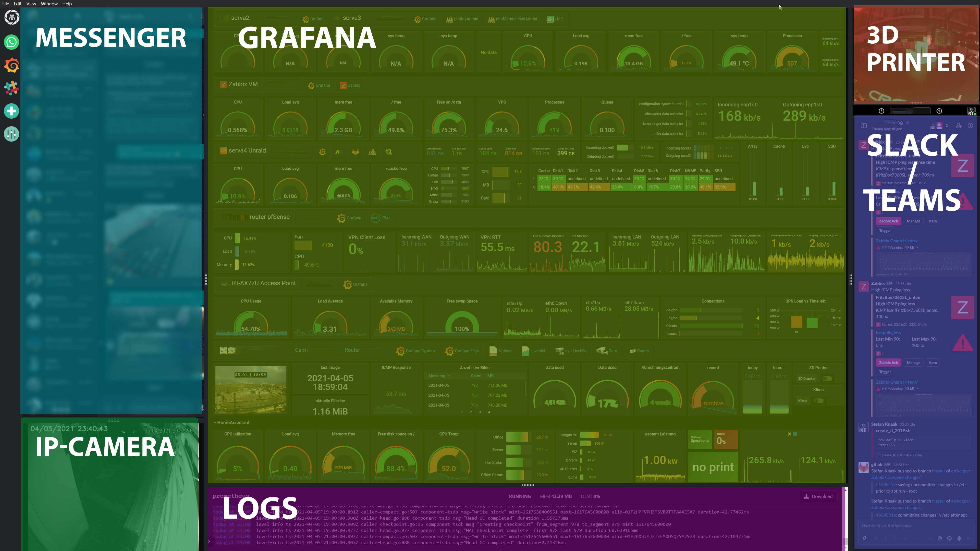This screenshot has height=551, width=980.
Task: Expand the Warning (49 kB) attachment dropdown
Action: coord(918,247)
